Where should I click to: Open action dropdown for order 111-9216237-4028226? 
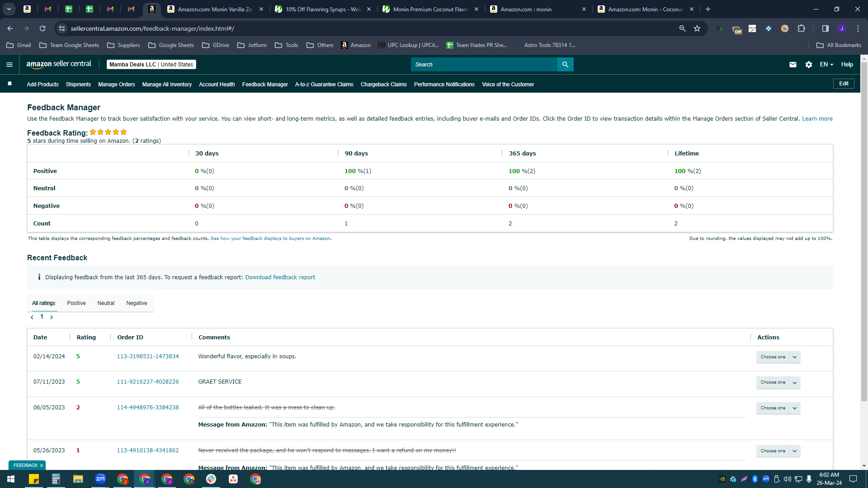[778, 382]
